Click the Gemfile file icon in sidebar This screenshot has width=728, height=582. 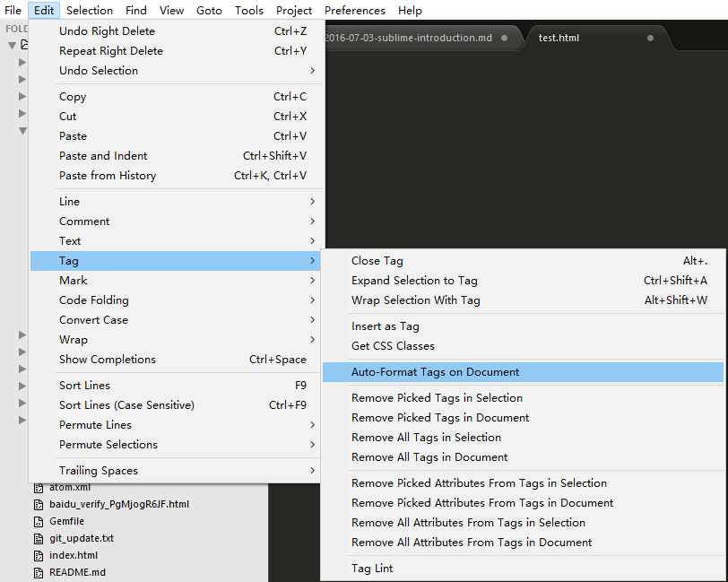(x=39, y=521)
